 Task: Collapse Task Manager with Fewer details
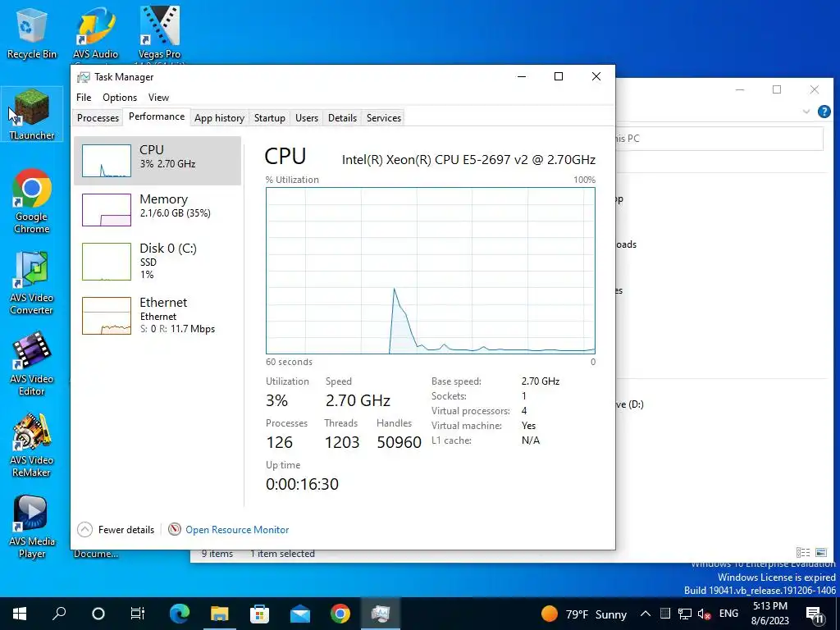(x=116, y=529)
